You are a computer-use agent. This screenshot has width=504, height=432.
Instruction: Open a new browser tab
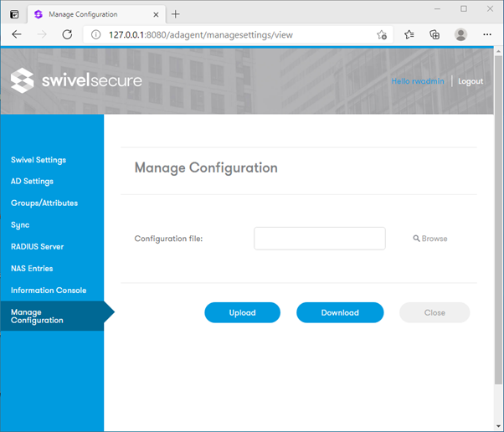tap(176, 14)
